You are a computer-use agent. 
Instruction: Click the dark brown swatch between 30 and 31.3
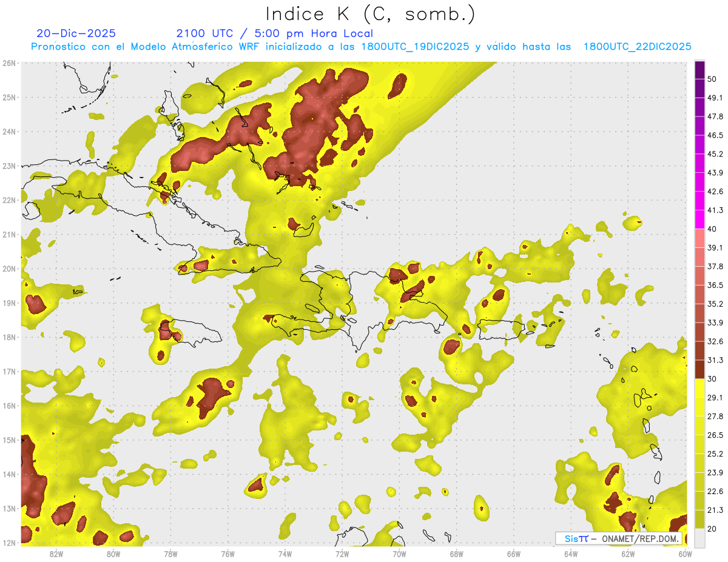[699, 369]
